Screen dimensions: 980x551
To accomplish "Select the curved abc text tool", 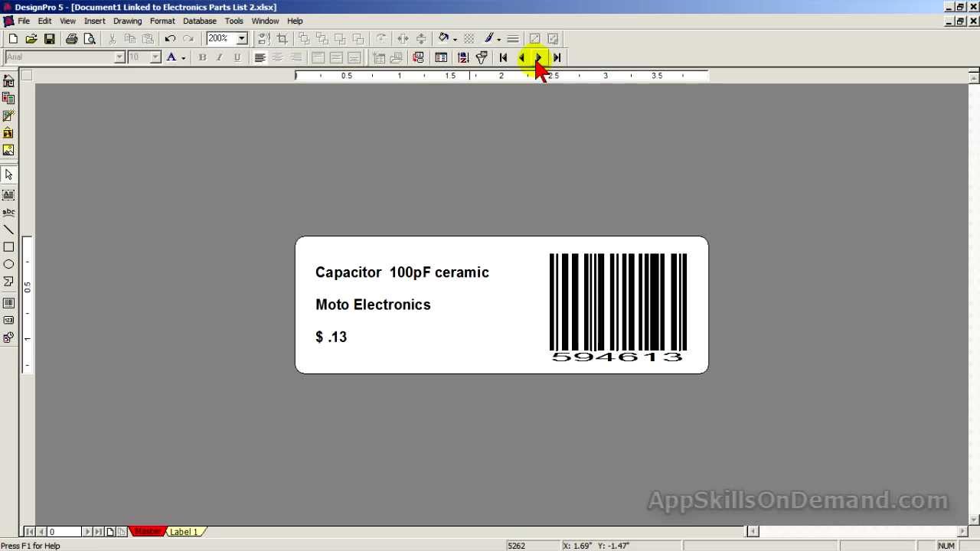I will 8,213.
